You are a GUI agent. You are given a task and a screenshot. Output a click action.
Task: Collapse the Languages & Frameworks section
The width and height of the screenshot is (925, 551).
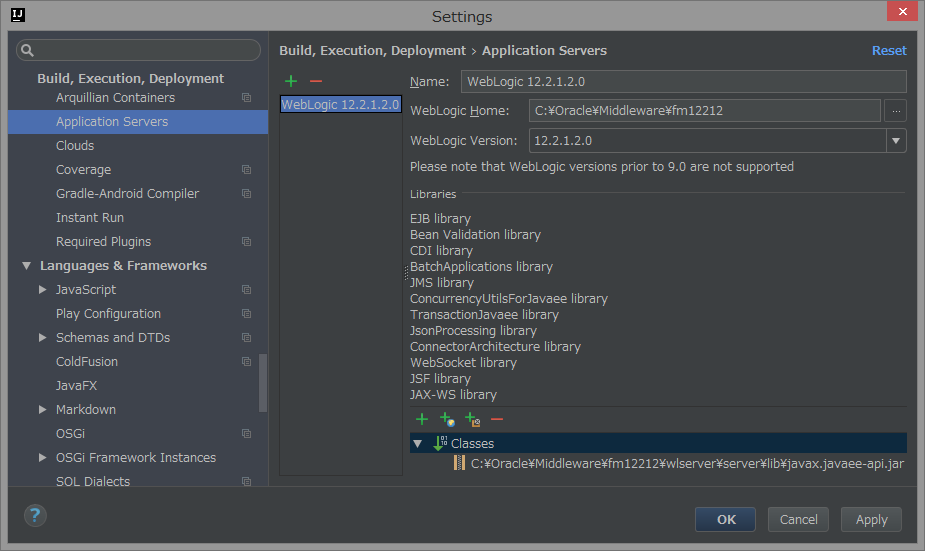[x=26, y=265]
